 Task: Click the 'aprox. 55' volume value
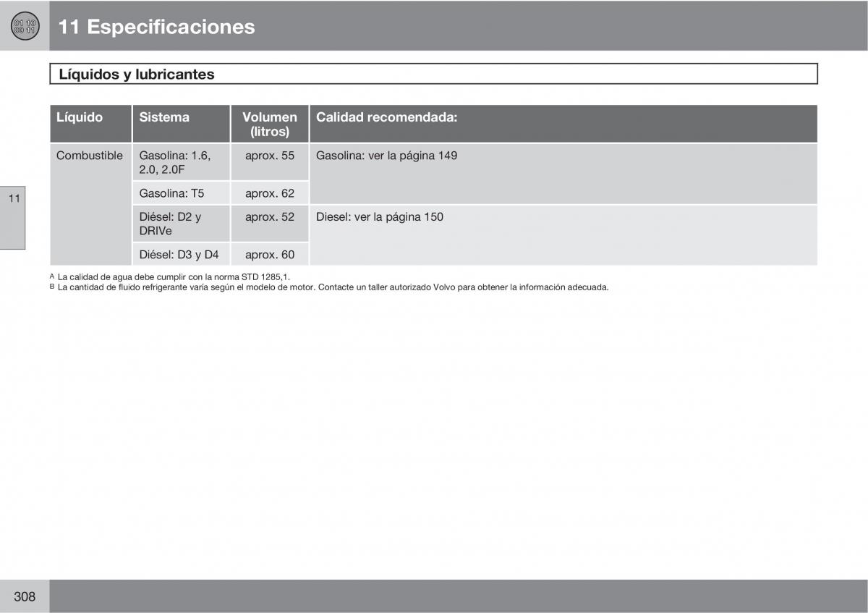pos(269,156)
